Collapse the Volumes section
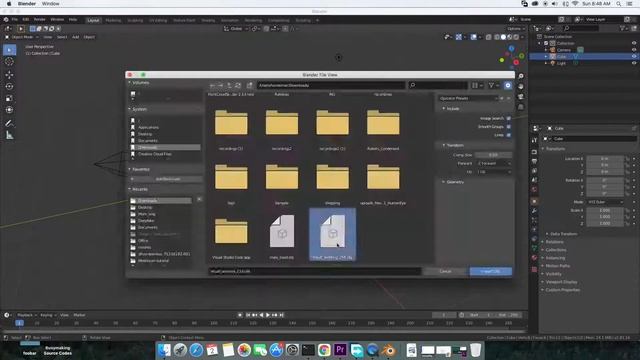Screen dimensions: 640x360 139,83
